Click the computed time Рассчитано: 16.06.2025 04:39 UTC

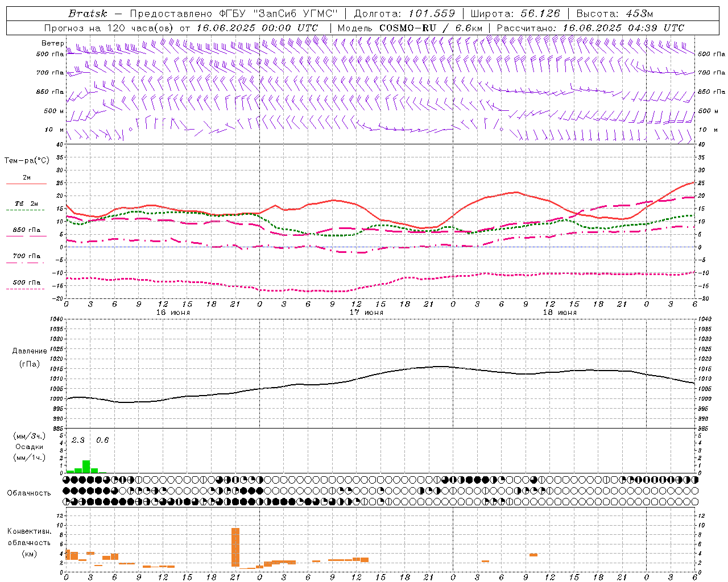(590, 28)
